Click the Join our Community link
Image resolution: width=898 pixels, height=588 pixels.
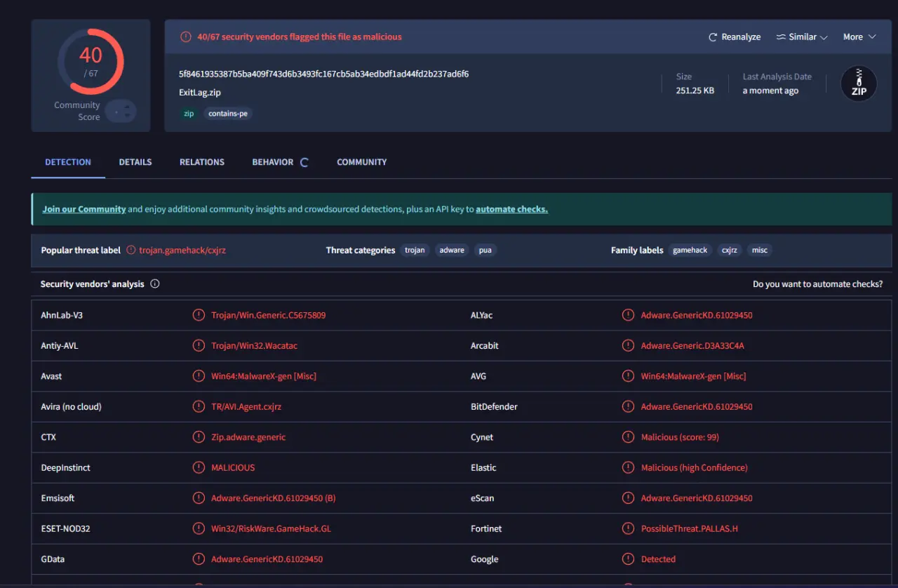pyautogui.click(x=84, y=209)
